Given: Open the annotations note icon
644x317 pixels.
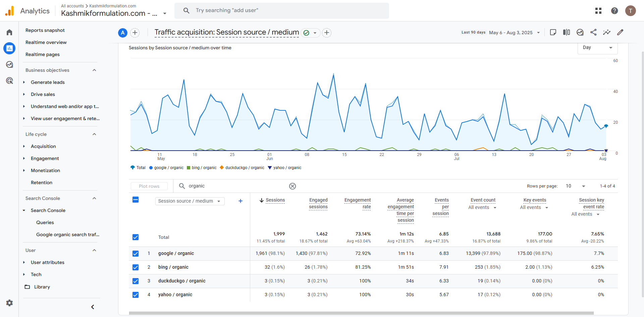Looking at the screenshot, I should (x=553, y=32).
